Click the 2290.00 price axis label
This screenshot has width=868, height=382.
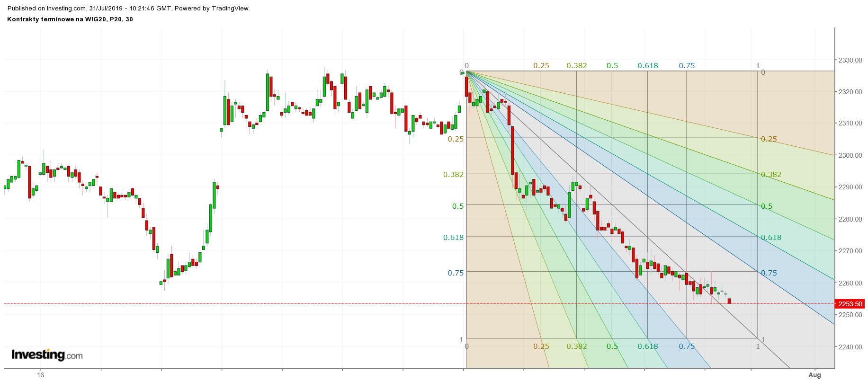click(x=850, y=187)
